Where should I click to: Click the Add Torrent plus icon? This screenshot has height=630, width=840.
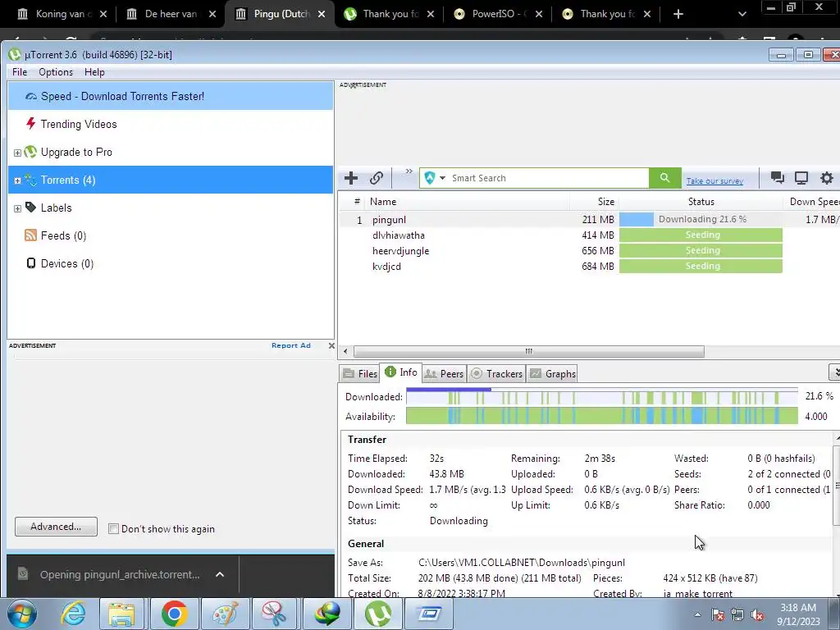[351, 178]
